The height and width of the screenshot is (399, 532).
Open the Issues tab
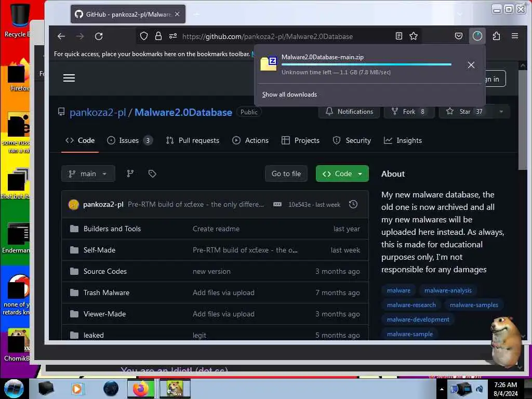click(130, 140)
